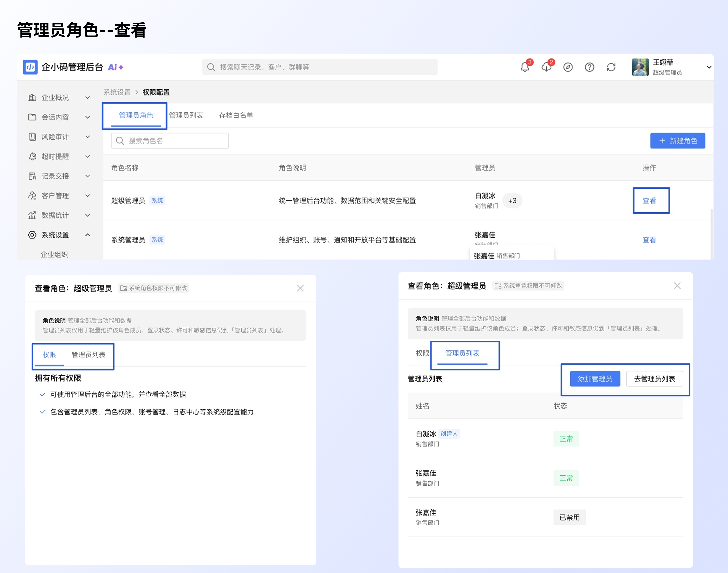Open the notification bell icon

(x=525, y=67)
